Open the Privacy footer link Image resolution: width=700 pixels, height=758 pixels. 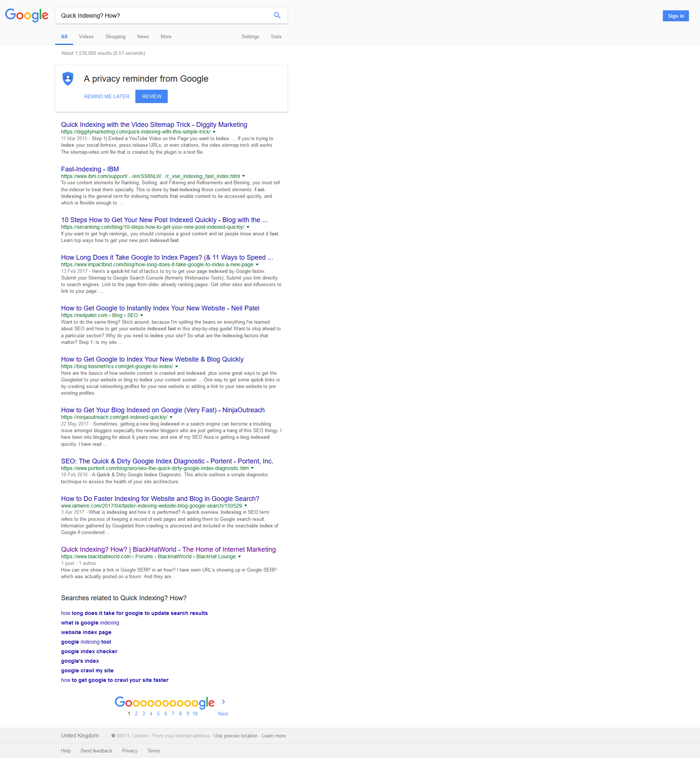[x=129, y=750]
